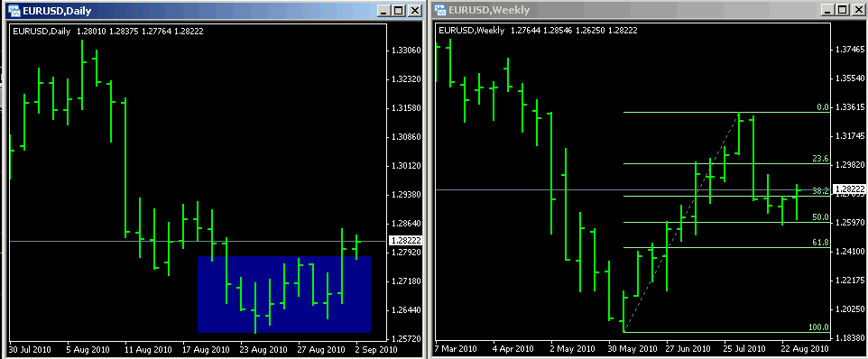Click the 1.29380 price on Daily axis

pos(406,195)
